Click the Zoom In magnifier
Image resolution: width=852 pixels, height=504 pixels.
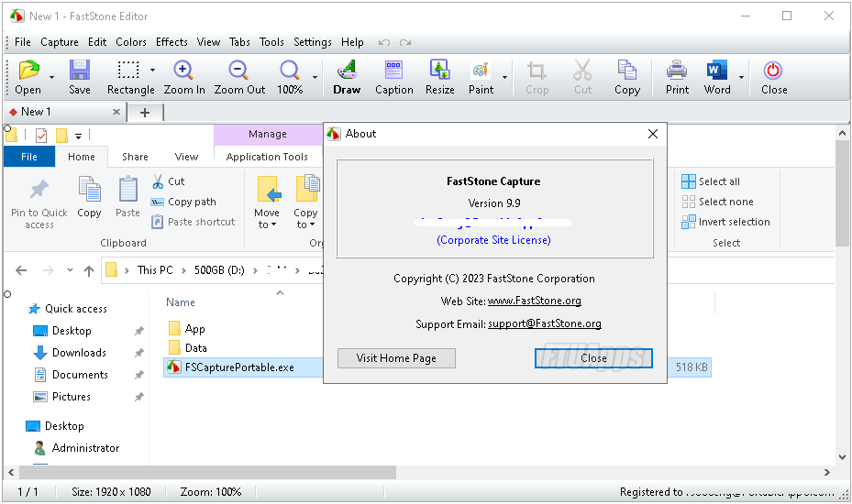coord(183,71)
